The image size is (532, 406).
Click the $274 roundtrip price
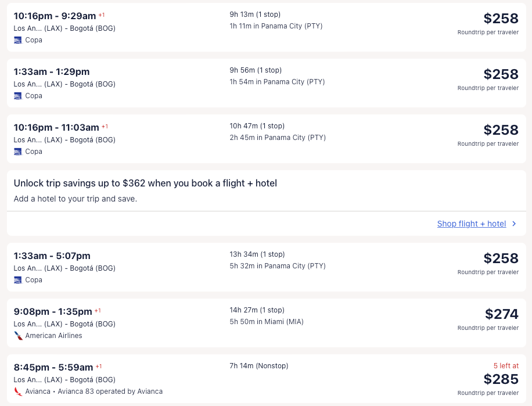(501, 314)
